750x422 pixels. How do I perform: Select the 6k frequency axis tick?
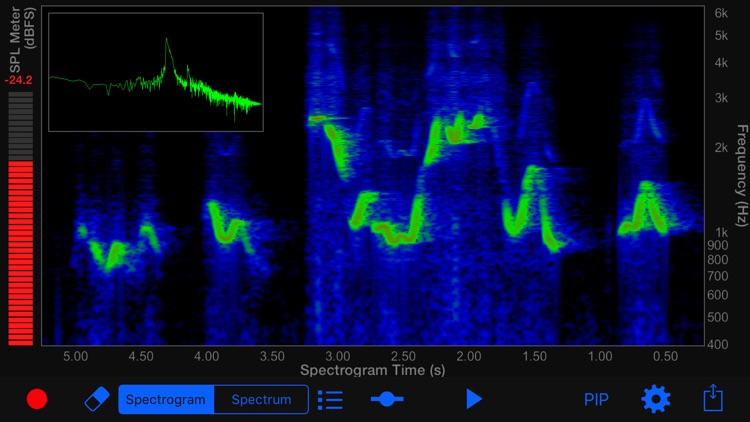721,13
